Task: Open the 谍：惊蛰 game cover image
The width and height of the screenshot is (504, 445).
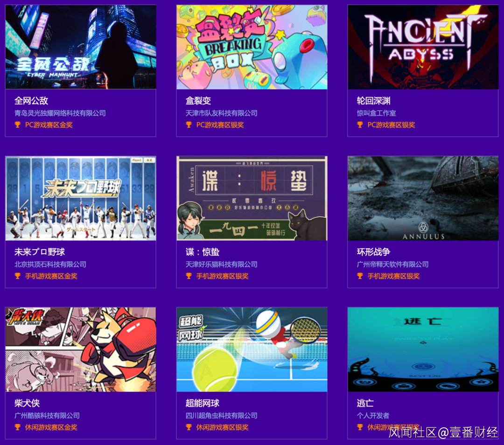Action: [x=252, y=198]
